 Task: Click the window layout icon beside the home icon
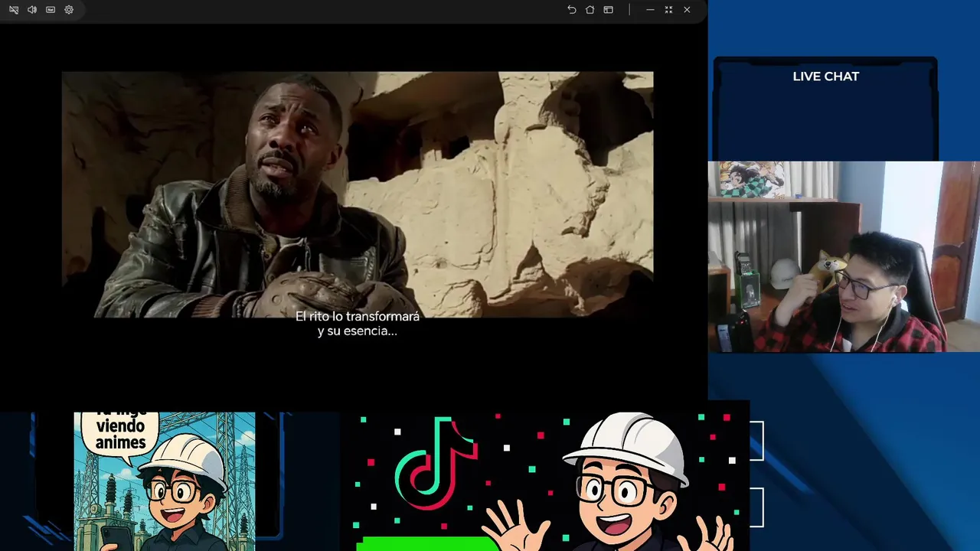point(608,10)
